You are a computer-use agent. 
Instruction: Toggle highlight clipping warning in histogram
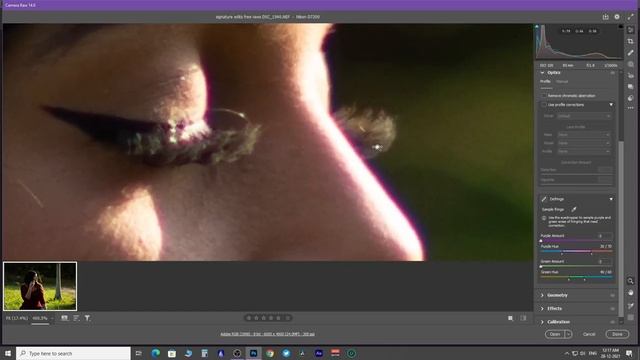621,27
